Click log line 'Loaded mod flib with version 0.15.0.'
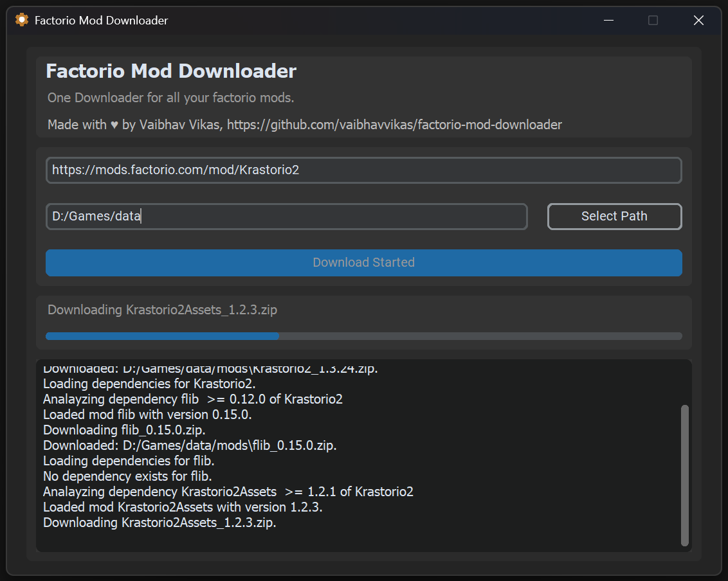The width and height of the screenshot is (728, 581). (147, 415)
